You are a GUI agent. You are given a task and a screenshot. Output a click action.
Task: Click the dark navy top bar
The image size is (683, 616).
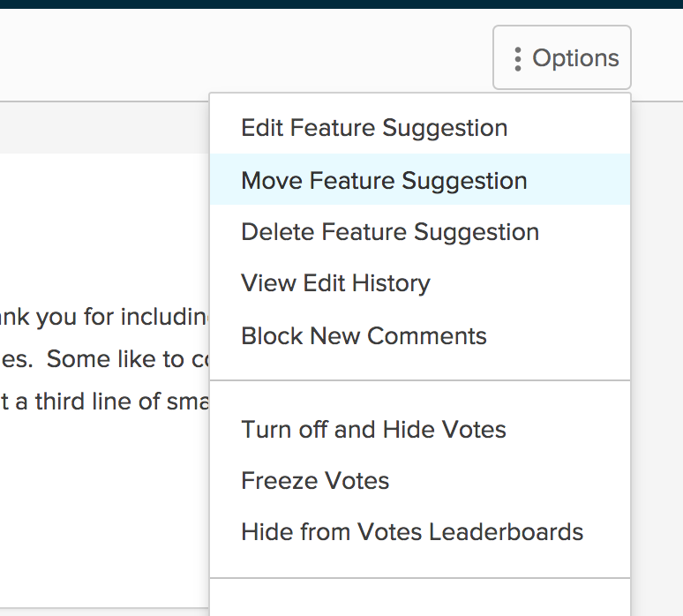(341, 4)
